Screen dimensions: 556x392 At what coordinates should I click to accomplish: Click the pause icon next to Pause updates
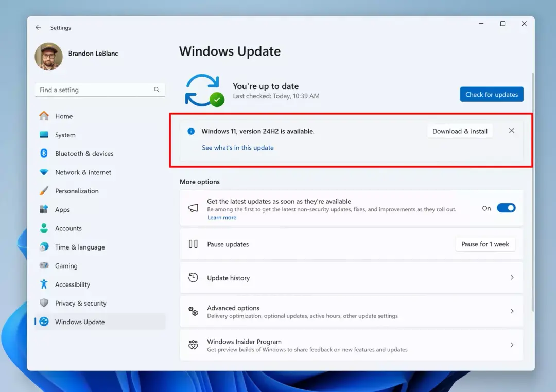[193, 244]
